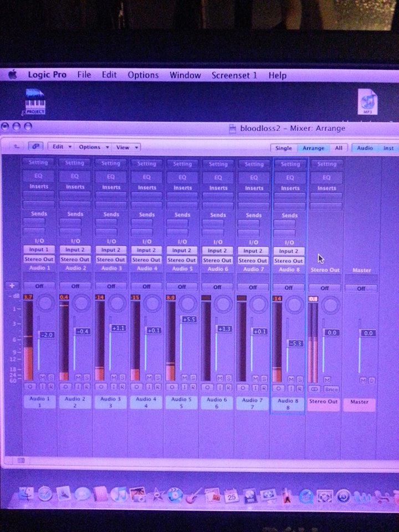Open iTunes from the Dock
Image resolution: width=399 pixels, height=532 pixels.
[x=119, y=495]
